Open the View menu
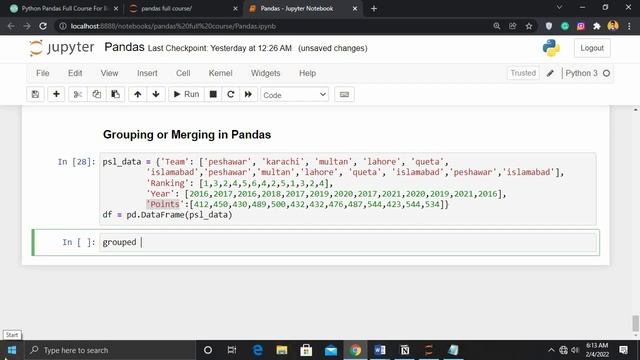The width and height of the screenshot is (640, 360). point(109,73)
